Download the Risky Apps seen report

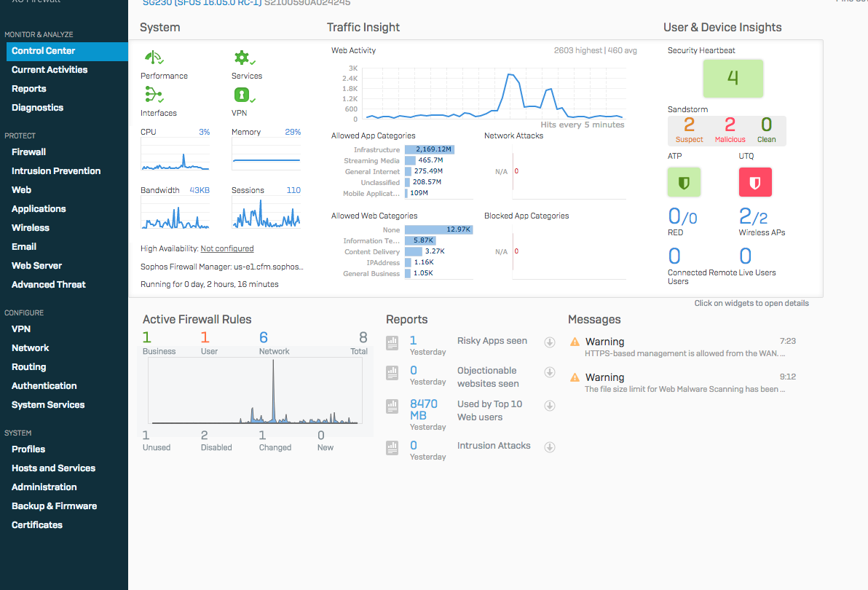coord(550,342)
